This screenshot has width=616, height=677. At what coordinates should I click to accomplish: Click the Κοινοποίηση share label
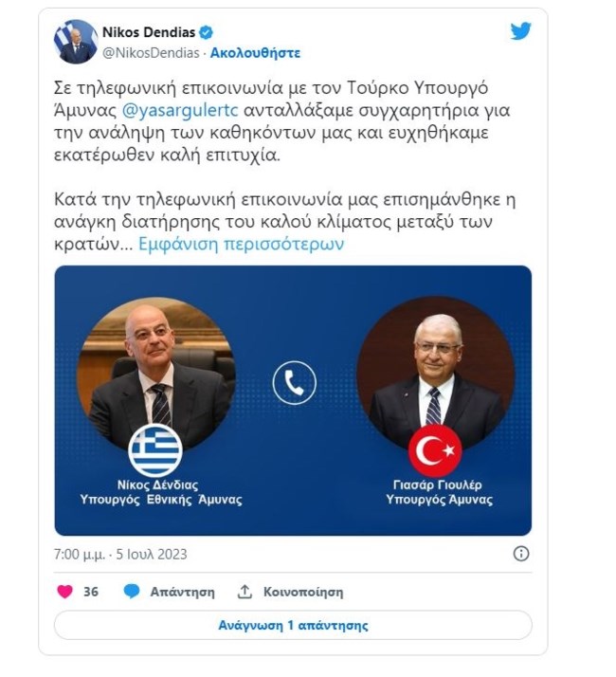(x=303, y=592)
